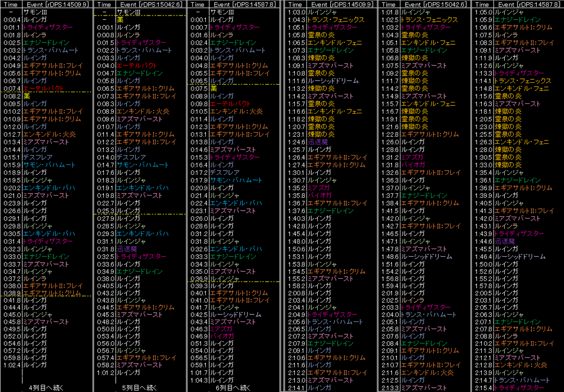Click エンキンドル・バハ at 0:20.2
This screenshot has width=564, height=392.
49,188
